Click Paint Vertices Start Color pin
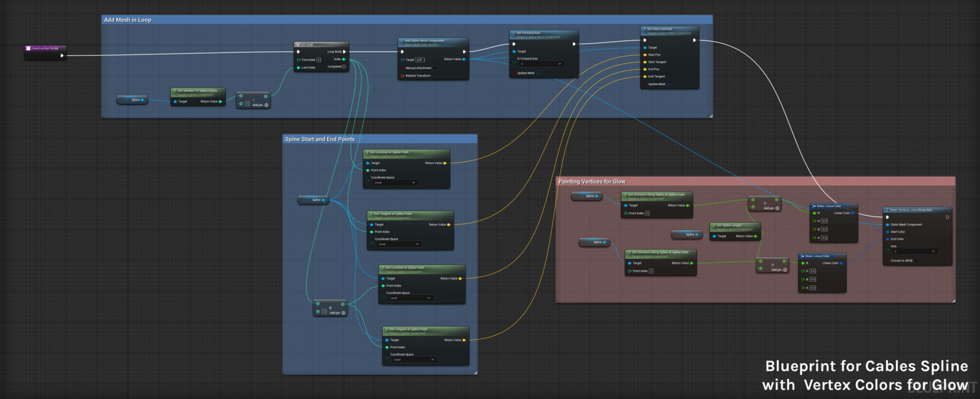 [888, 232]
